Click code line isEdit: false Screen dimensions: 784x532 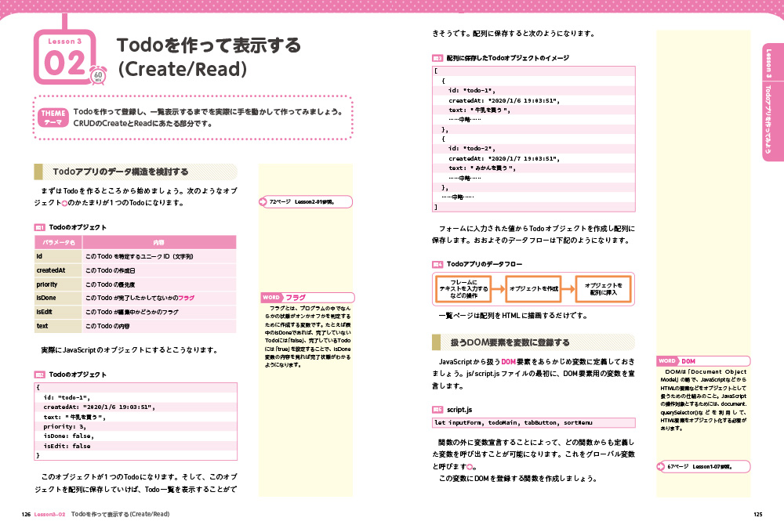pyautogui.click(x=67, y=446)
